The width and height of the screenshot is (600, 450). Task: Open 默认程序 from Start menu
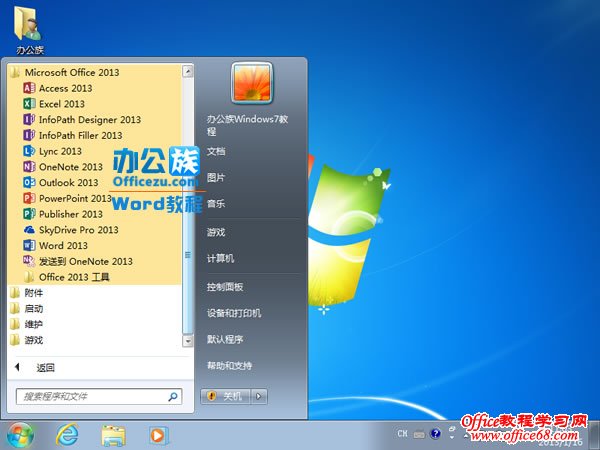click(225, 339)
